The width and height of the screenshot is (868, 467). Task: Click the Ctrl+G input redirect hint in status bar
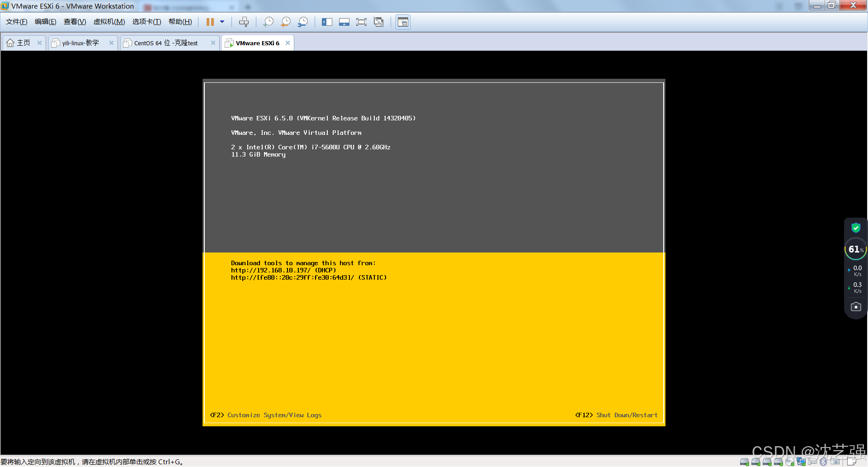click(92, 462)
